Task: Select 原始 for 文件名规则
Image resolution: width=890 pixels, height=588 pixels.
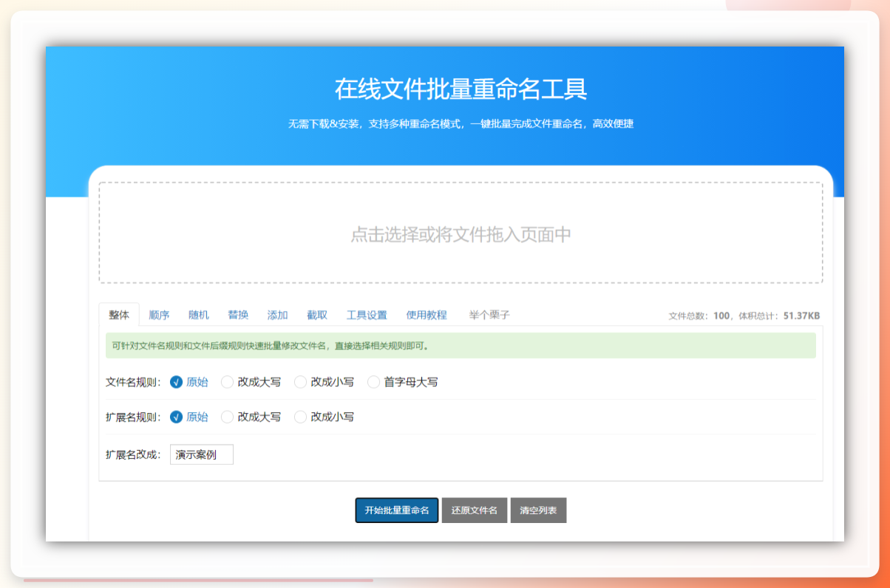Action: (x=189, y=382)
